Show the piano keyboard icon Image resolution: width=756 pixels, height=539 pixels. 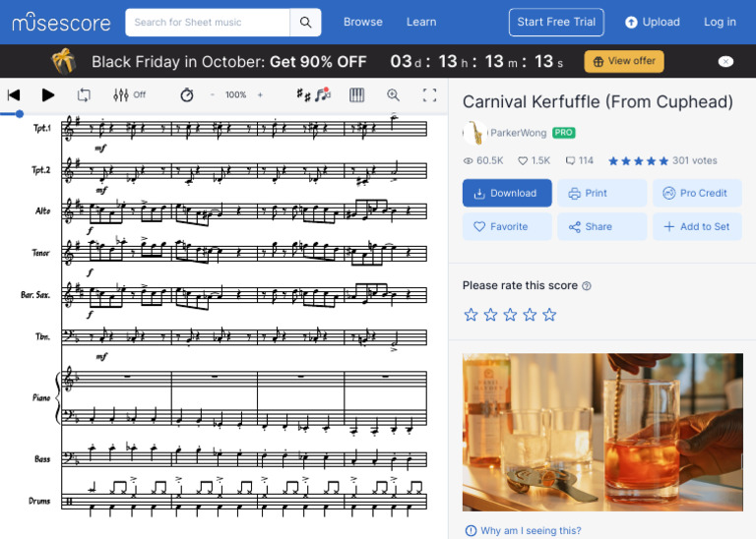tap(356, 95)
